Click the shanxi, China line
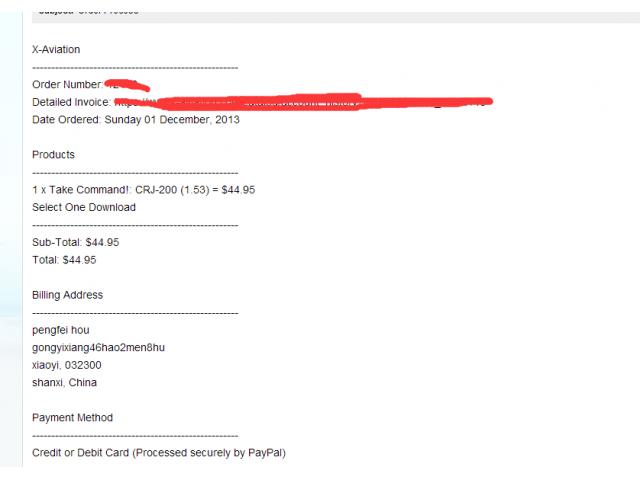The height and width of the screenshot is (480, 640). pyautogui.click(x=64, y=383)
